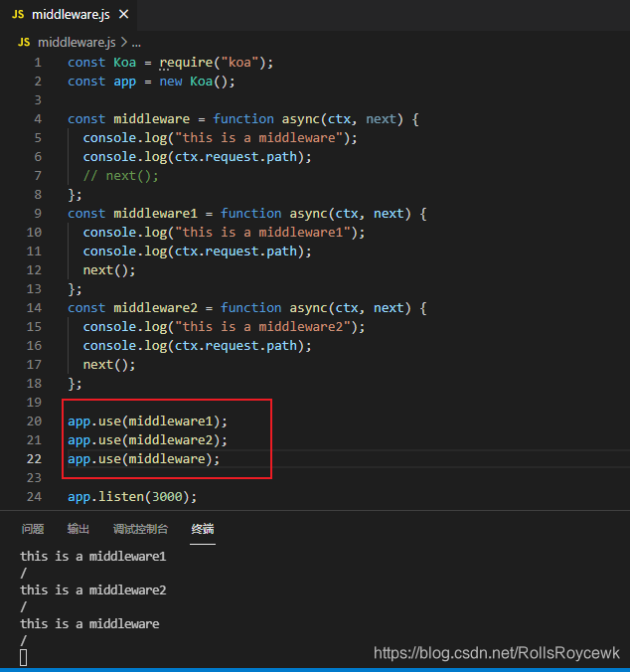The height and width of the screenshot is (672, 630).
Task: Click line number 14 in the gutter
Action: click(34, 308)
